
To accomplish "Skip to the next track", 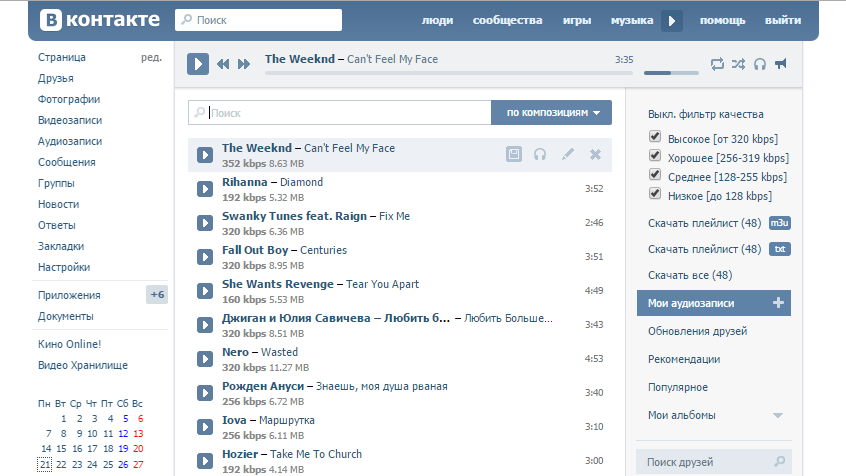I will coord(244,65).
